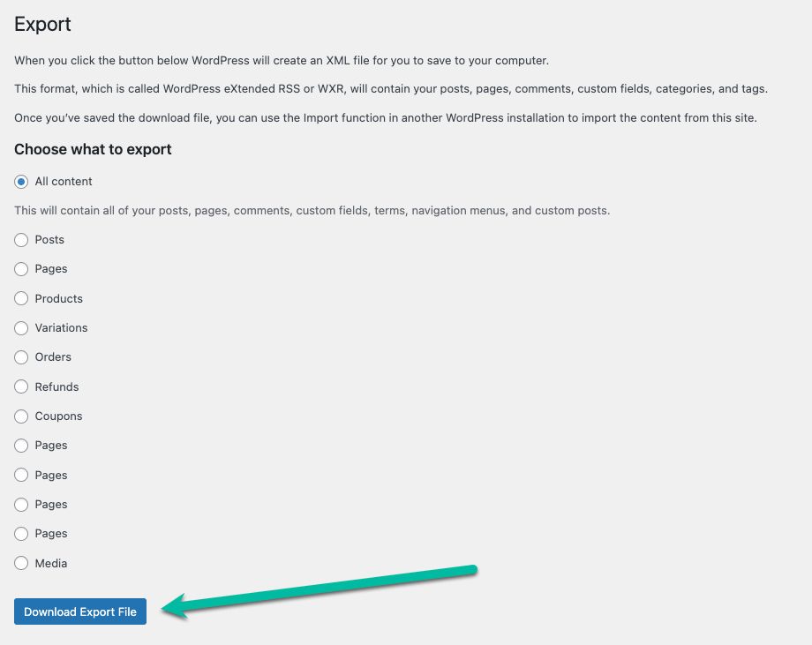Select the Pages option directly below Coupons
This screenshot has width=812, height=645.
[20, 446]
